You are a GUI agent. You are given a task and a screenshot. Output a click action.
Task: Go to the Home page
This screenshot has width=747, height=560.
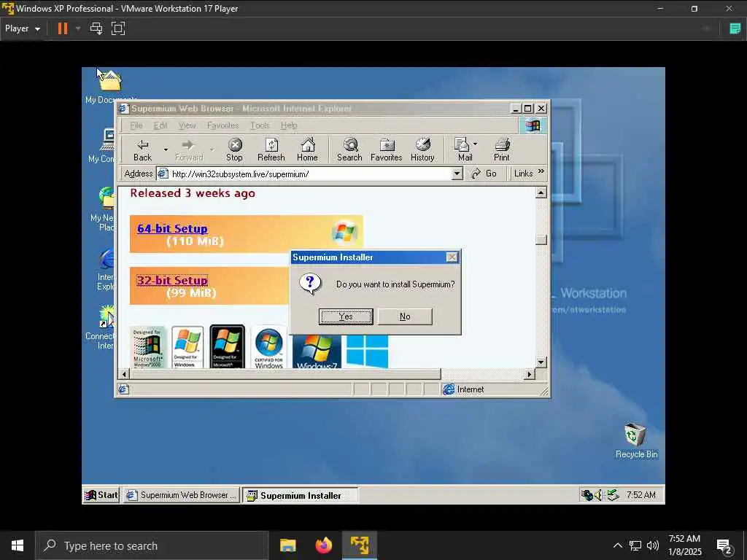coord(307,150)
